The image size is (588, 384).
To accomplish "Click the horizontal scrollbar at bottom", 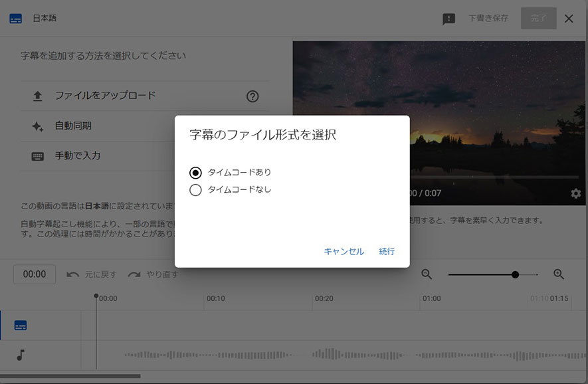I will [x=70, y=376].
